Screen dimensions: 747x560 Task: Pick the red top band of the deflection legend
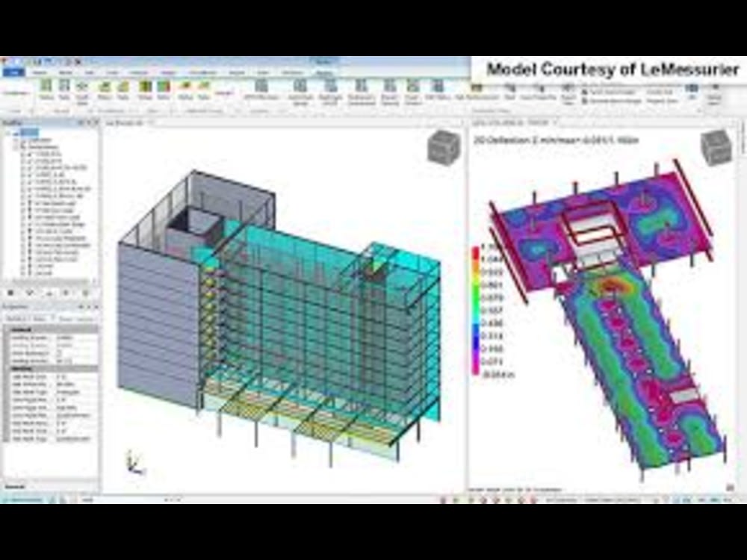click(x=475, y=253)
